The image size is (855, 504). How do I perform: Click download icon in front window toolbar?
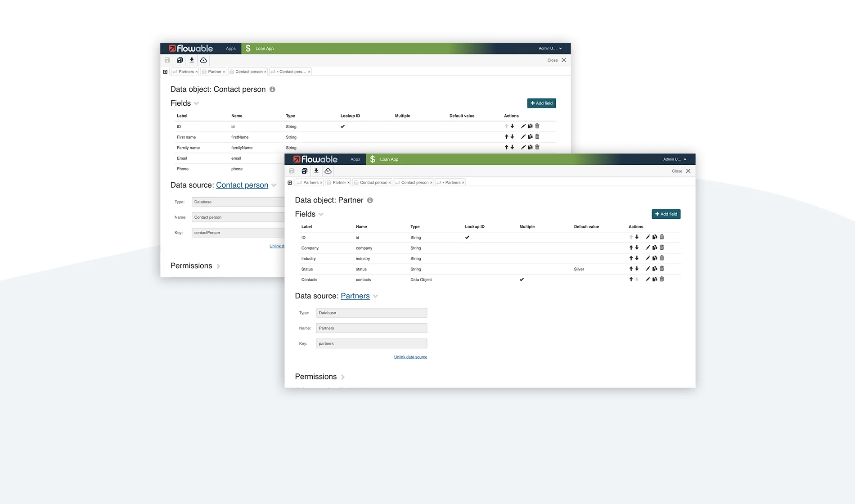click(x=316, y=171)
